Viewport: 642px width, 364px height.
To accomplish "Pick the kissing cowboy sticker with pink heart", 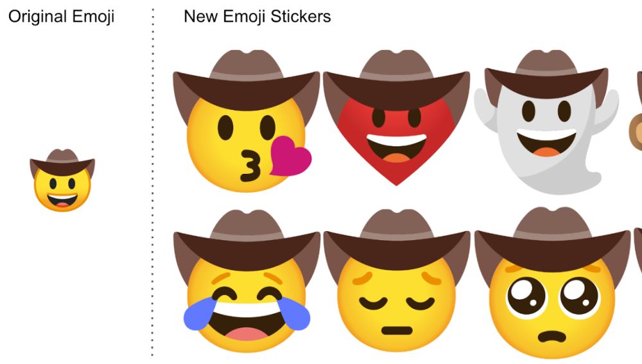I will (x=246, y=121).
